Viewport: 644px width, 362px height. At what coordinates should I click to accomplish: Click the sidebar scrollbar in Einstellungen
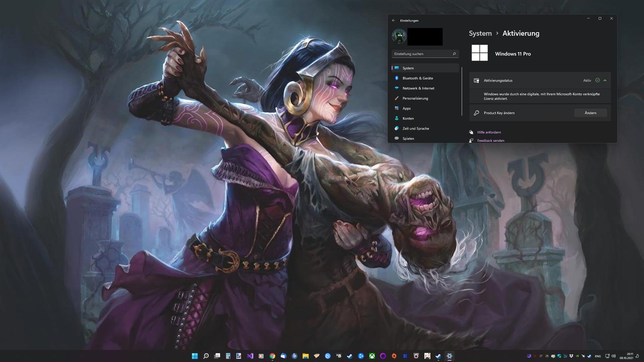click(462, 92)
